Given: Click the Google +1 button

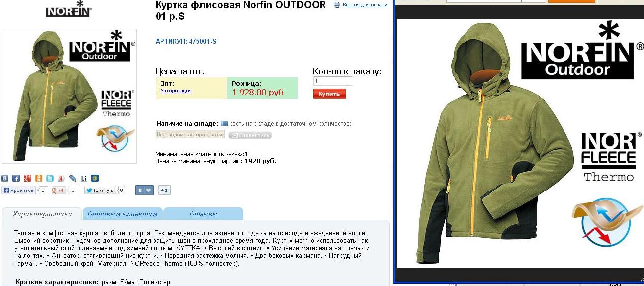Looking at the screenshot, I should point(59,190).
